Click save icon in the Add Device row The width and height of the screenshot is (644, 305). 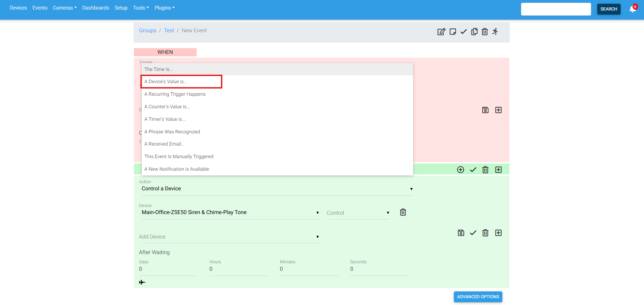(x=461, y=233)
